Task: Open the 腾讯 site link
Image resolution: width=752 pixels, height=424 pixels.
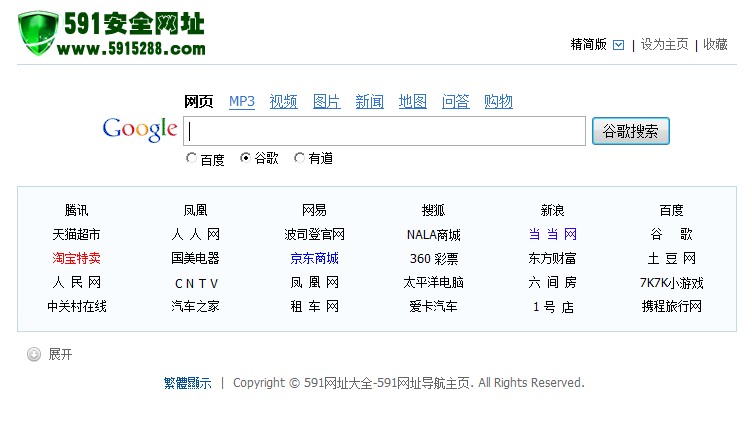Action: coord(76,210)
